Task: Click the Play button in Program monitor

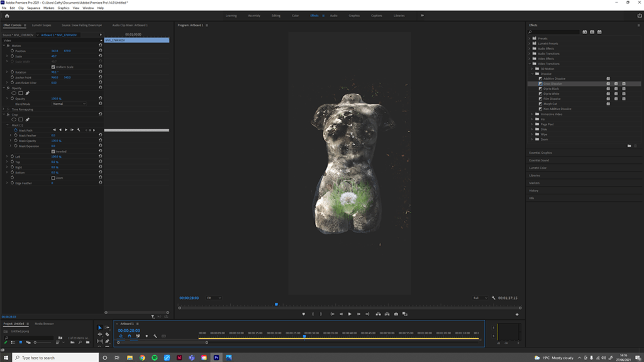Action: [350, 314]
